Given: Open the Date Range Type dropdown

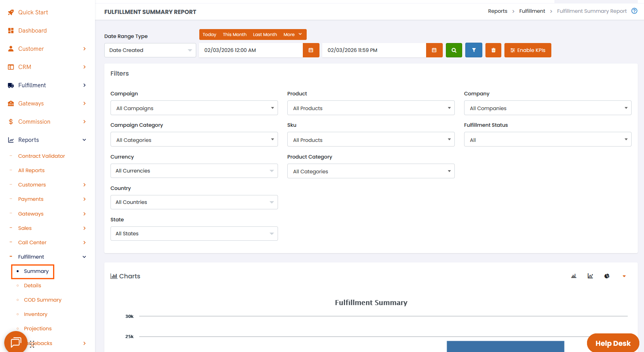Looking at the screenshot, I should [150, 50].
